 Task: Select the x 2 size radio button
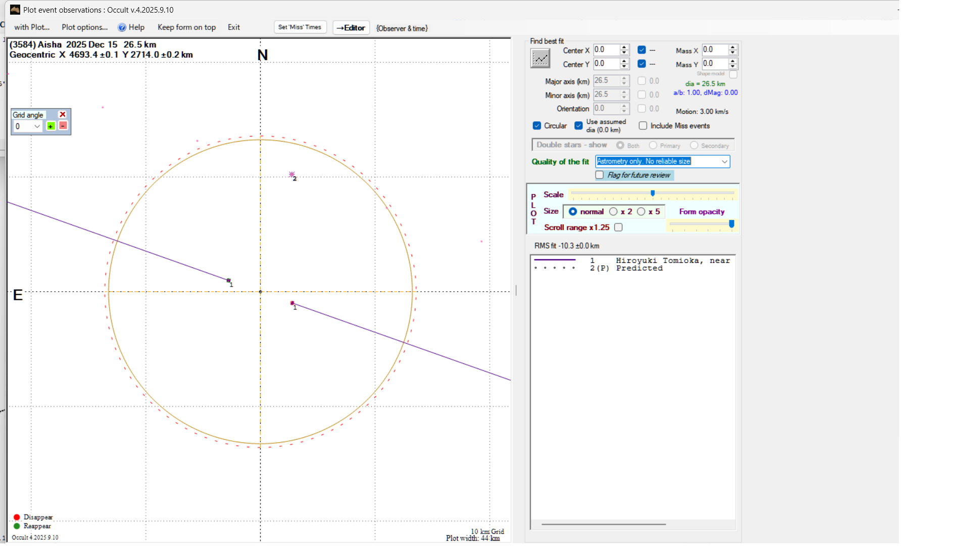pyautogui.click(x=613, y=212)
